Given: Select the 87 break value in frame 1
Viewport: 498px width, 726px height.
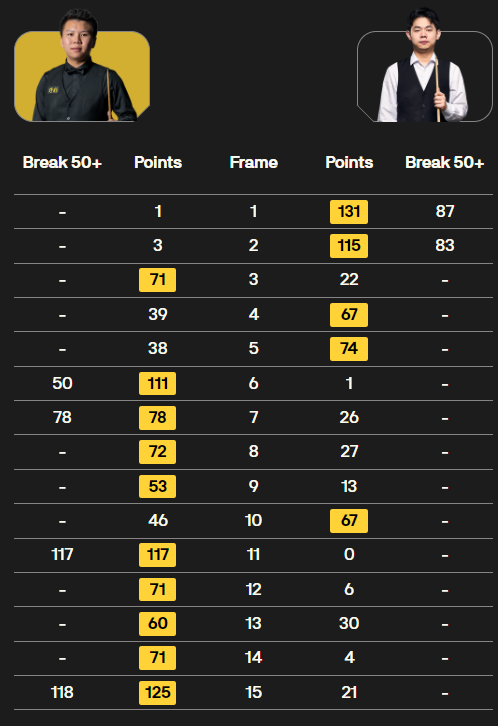Looking at the screenshot, I should click(445, 212).
